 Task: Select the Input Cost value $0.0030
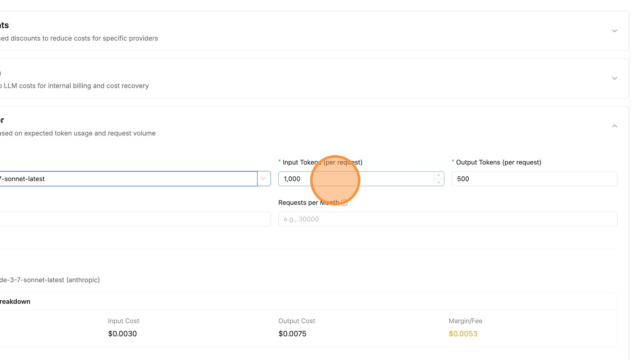coord(122,333)
